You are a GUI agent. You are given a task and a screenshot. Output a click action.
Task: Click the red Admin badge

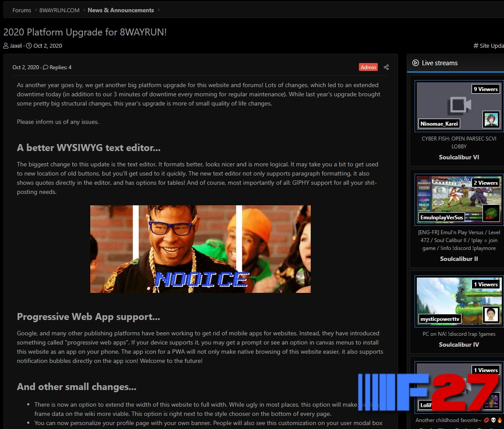tap(368, 67)
